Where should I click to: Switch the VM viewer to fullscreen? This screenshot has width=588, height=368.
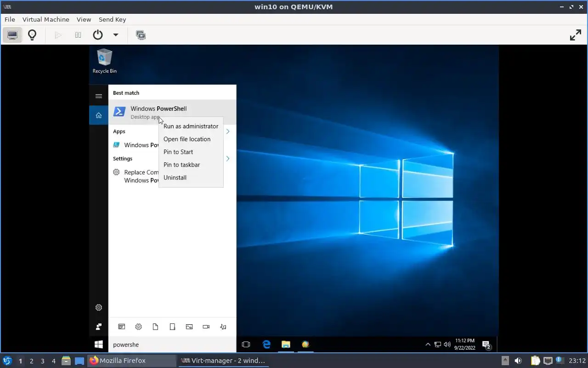(576, 35)
